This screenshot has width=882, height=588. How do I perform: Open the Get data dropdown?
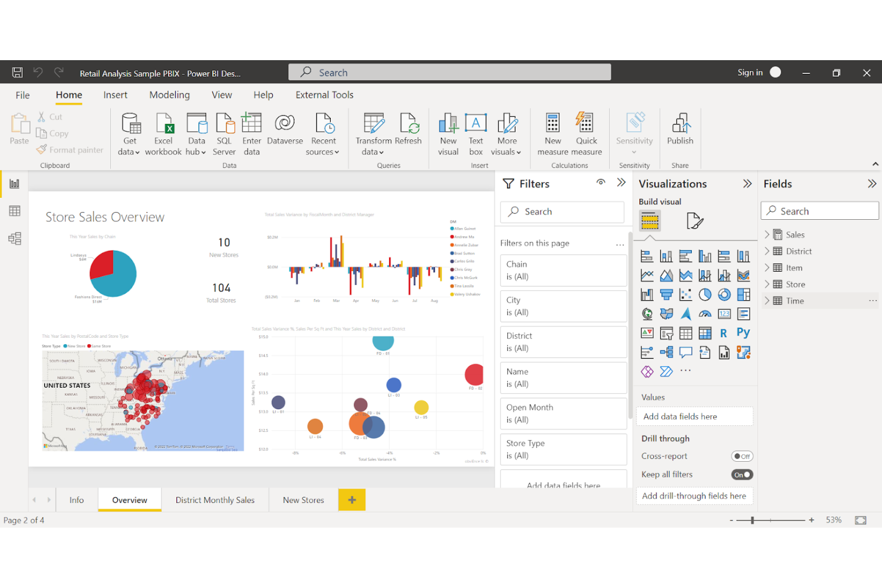tap(129, 135)
